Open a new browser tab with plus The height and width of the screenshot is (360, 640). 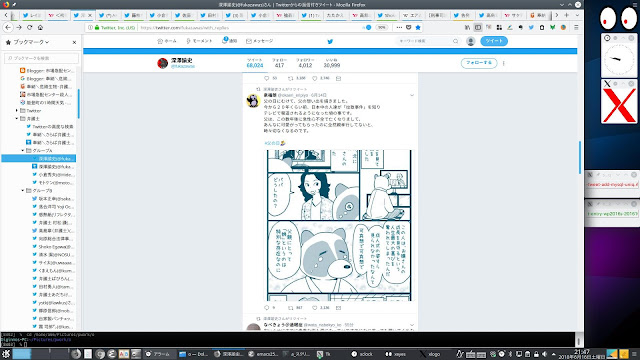567,15
